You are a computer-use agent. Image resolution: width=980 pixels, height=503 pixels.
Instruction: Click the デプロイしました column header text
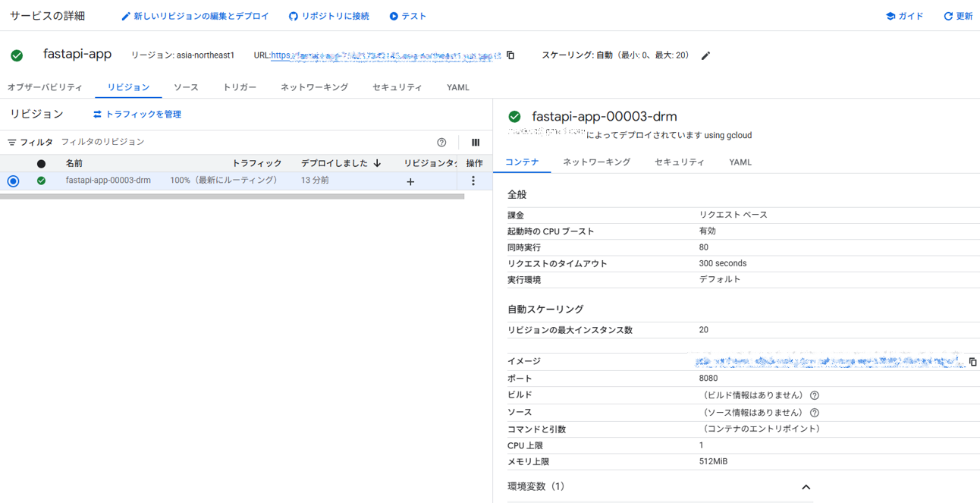pos(335,163)
